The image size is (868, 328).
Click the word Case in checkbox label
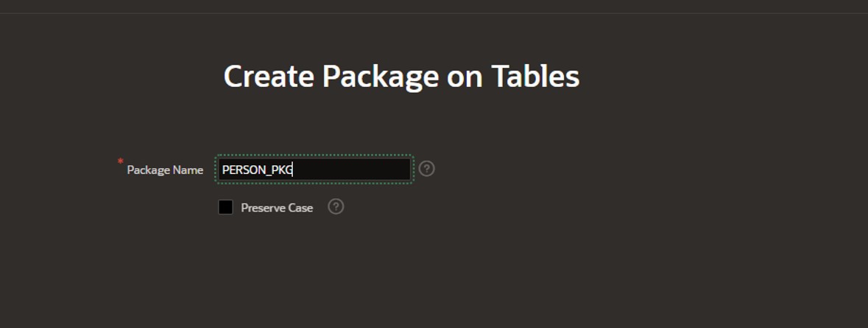point(302,208)
